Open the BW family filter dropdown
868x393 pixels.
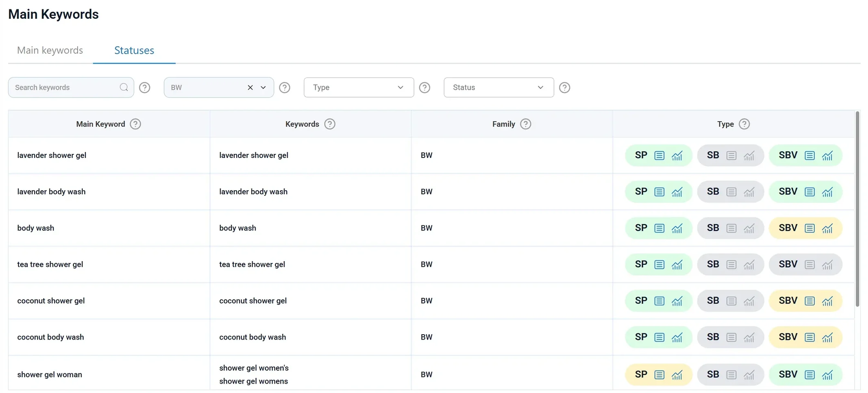(x=263, y=87)
